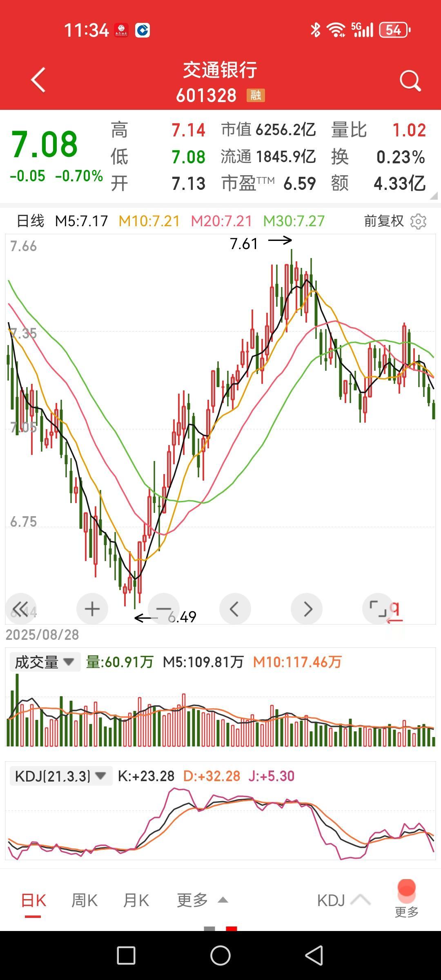Tap the 额 4.33亿 amount value
Viewport: 441px width, 980px height.
379,183
